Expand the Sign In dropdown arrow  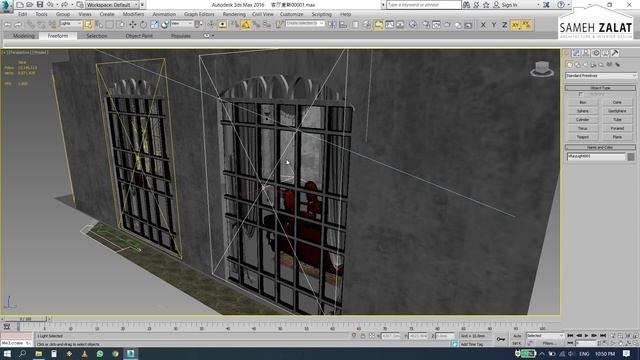point(538,5)
